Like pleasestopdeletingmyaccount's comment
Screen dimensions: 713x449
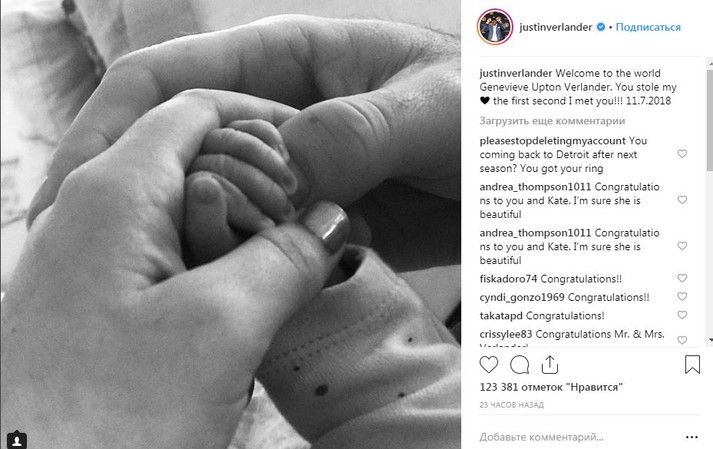click(x=682, y=154)
